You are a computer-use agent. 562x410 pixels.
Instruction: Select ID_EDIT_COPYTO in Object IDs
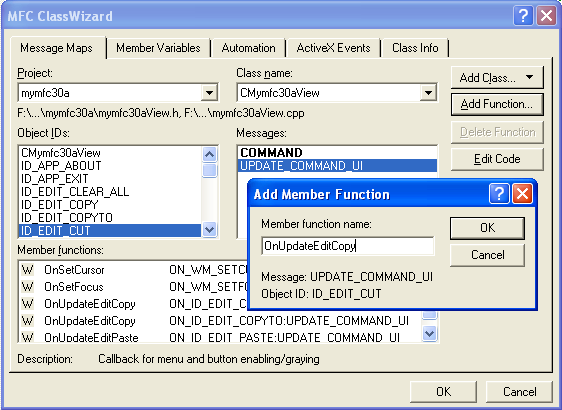pos(109,218)
